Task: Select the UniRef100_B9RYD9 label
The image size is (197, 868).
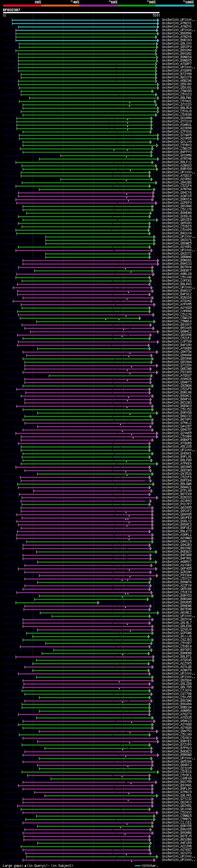Action: click(177, 169)
